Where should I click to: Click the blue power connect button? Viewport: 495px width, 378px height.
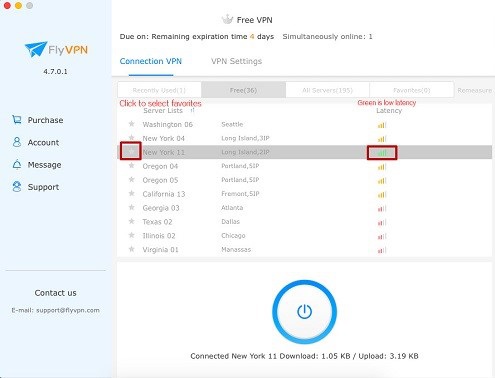pyautogui.click(x=304, y=312)
